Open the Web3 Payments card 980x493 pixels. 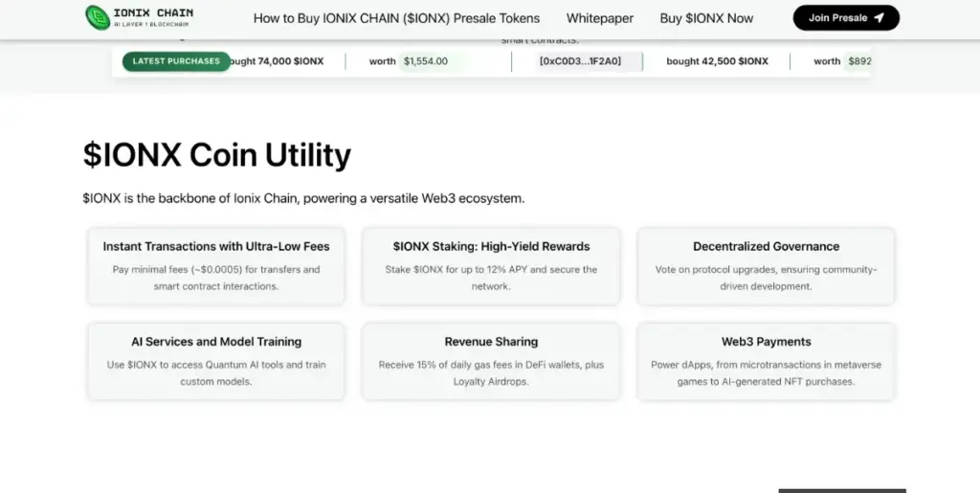(767, 361)
